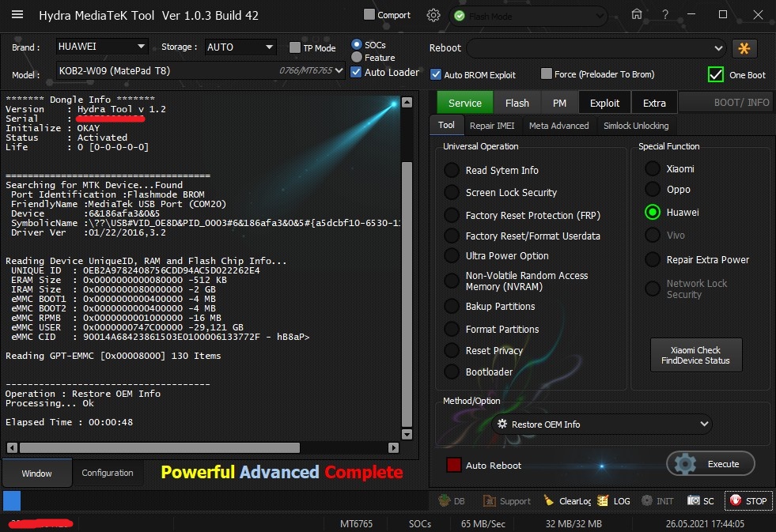The image size is (776, 532).
Task: Open the Repair IMEI tab
Action: pyautogui.click(x=491, y=126)
